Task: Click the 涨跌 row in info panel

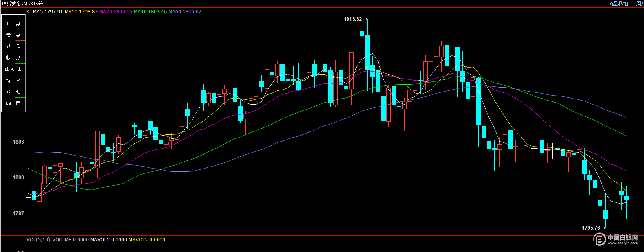Action: coord(13,92)
